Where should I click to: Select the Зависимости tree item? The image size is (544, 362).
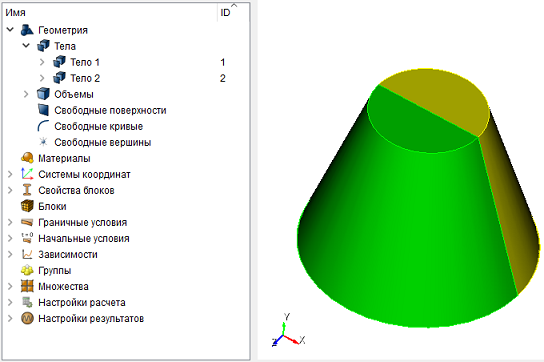pos(68,254)
